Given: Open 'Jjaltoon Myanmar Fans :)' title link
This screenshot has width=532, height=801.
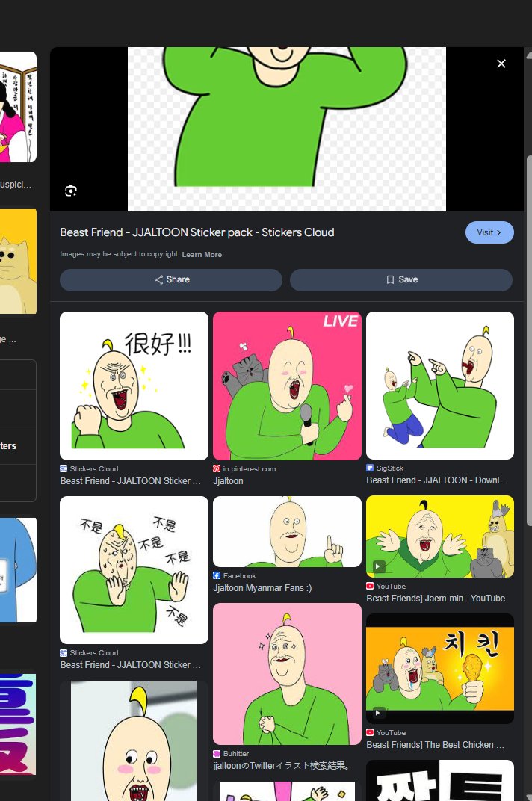Looking at the screenshot, I should (x=262, y=588).
